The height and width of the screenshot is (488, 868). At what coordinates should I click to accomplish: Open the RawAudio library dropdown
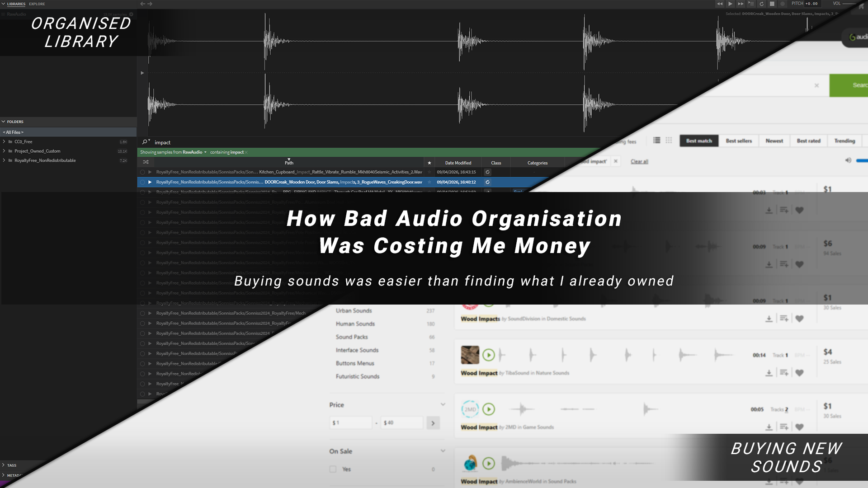coord(194,152)
